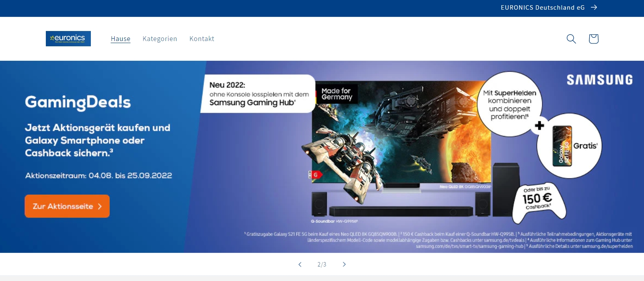Go to next slide arrow
This screenshot has width=644, height=281.
coord(344,264)
